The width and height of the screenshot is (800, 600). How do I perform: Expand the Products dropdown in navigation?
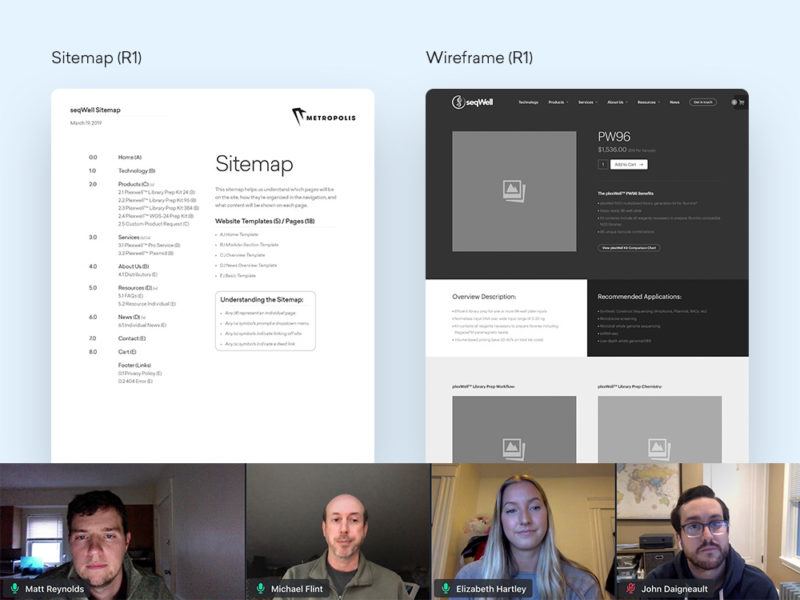pos(558,102)
